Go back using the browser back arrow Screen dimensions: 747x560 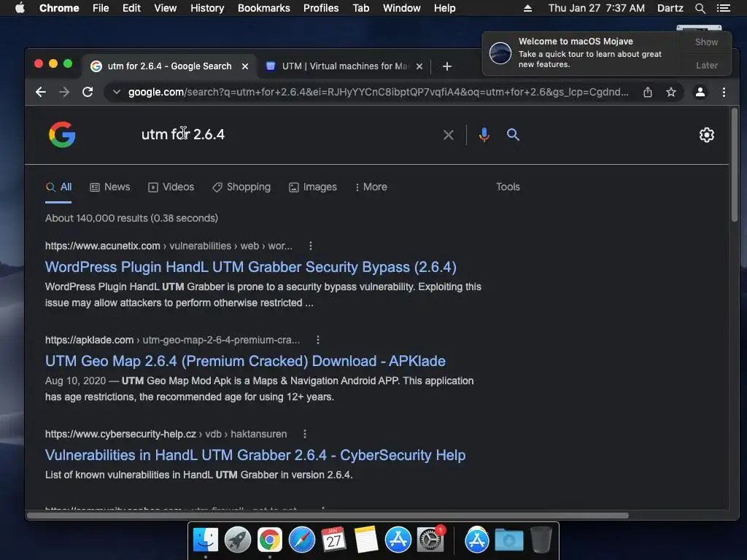pyautogui.click(x=41, y=92)
